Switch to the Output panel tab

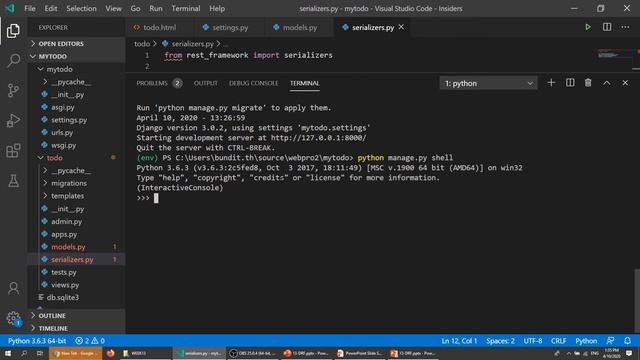coord(206,83)
